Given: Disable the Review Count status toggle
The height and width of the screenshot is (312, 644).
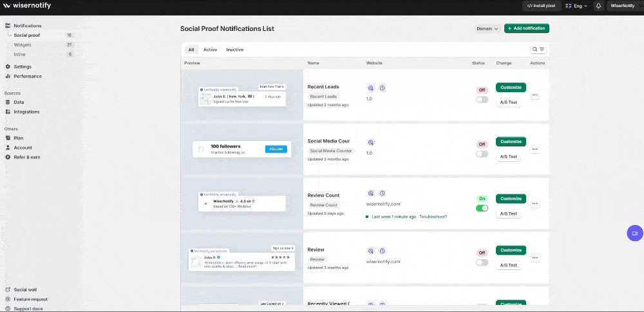Looking at the screenshot, I should (x=482, y=208).
